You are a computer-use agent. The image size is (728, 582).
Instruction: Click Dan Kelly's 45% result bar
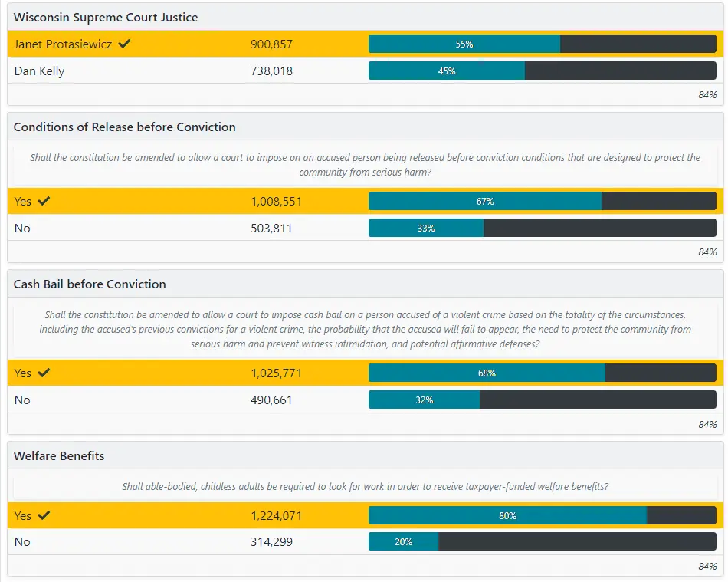pyautogui.click(x=446, y=71)
